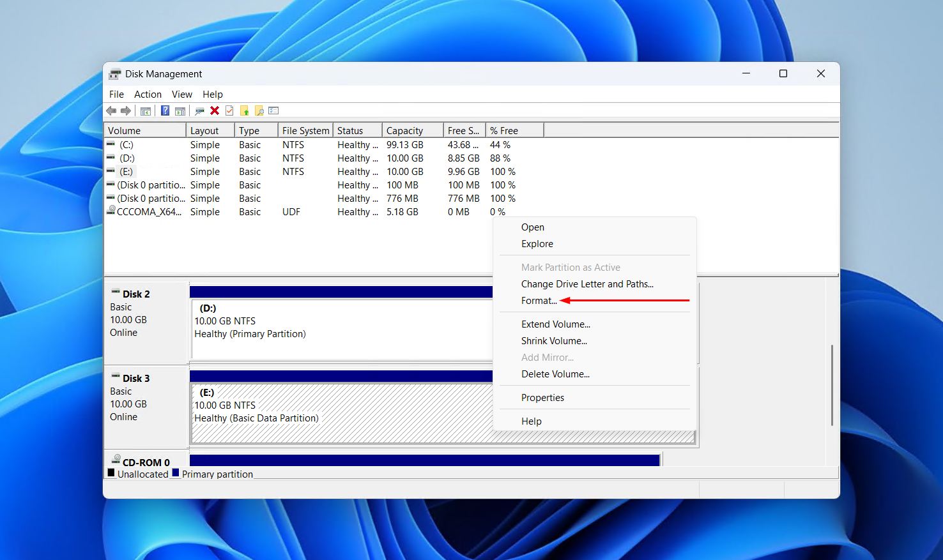Click the Disk 3 label panel
The width and height of the screenshot is (943, 560).
coord(146,407)
